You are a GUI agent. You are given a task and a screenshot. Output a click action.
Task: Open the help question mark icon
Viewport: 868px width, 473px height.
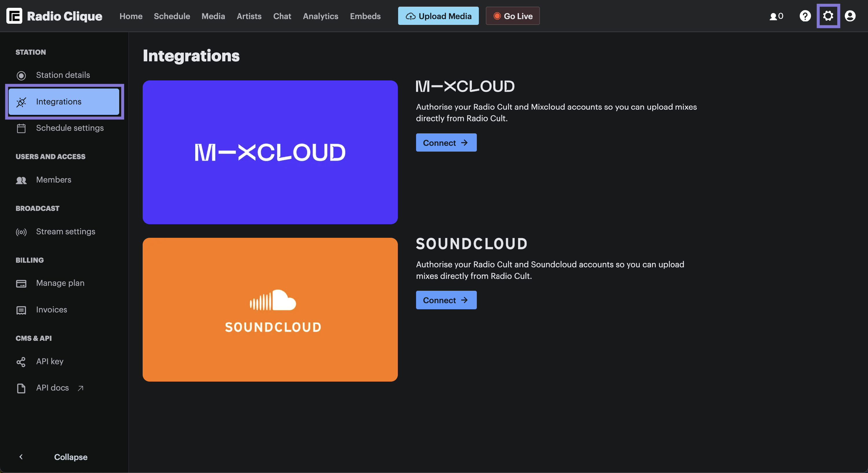pyautogui.click(x=805, y=16)
